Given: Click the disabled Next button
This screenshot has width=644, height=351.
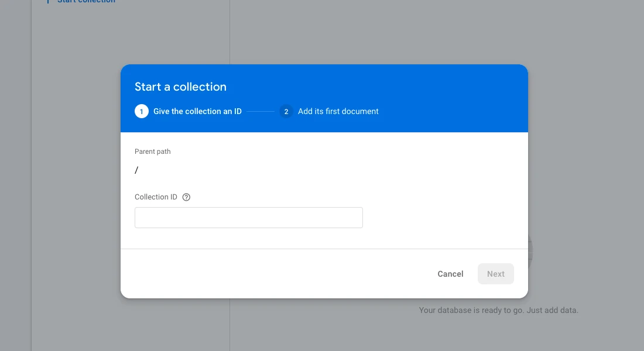Looking at the screenshot, I should 496,274.
